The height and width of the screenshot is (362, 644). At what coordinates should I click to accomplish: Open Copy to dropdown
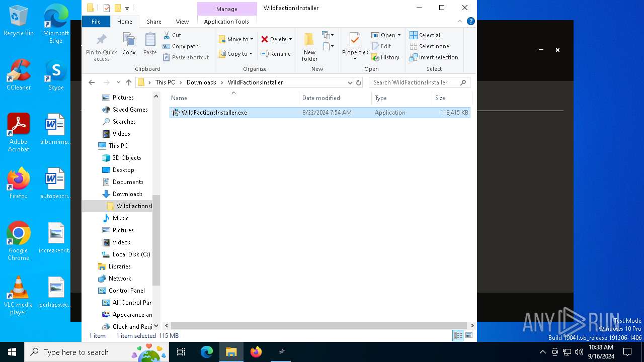236,54
